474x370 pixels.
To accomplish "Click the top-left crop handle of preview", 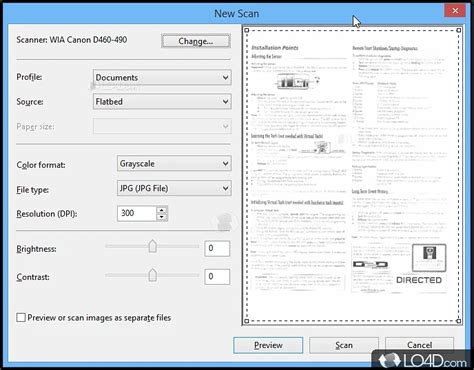I will coord(247,30).
